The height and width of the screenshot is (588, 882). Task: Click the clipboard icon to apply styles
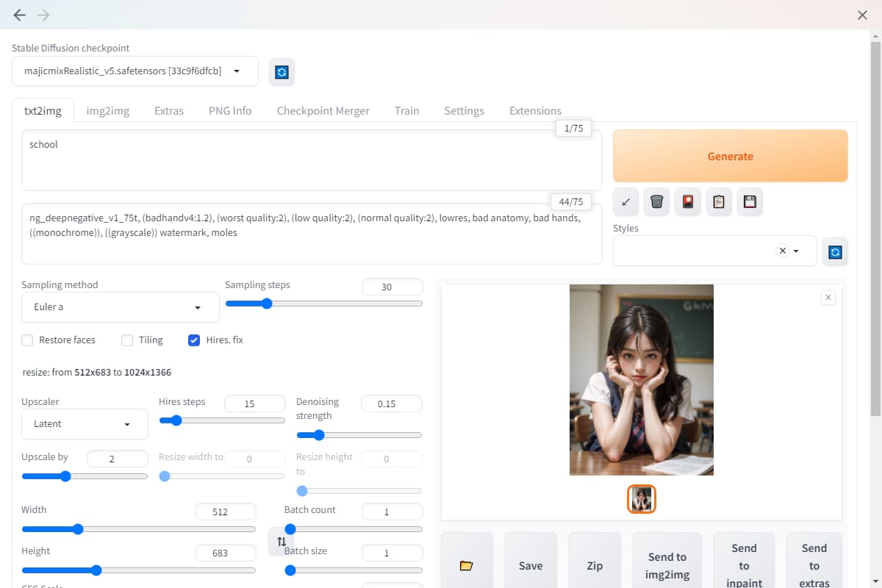click(x=719, y=201)
